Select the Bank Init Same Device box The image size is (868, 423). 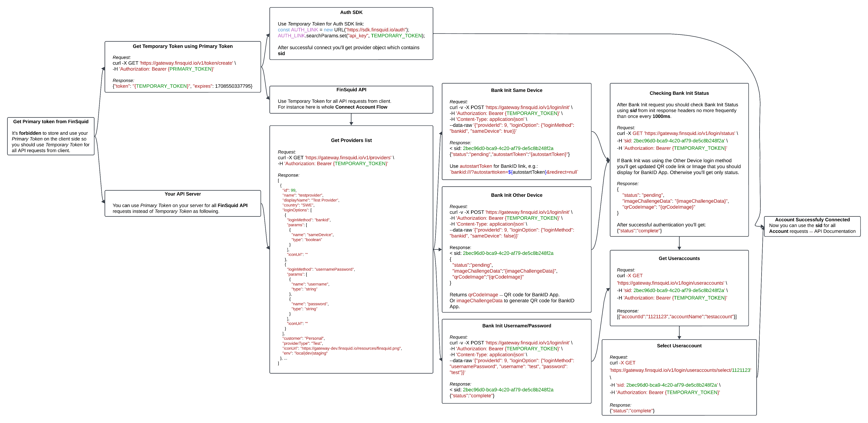point(517,90)
